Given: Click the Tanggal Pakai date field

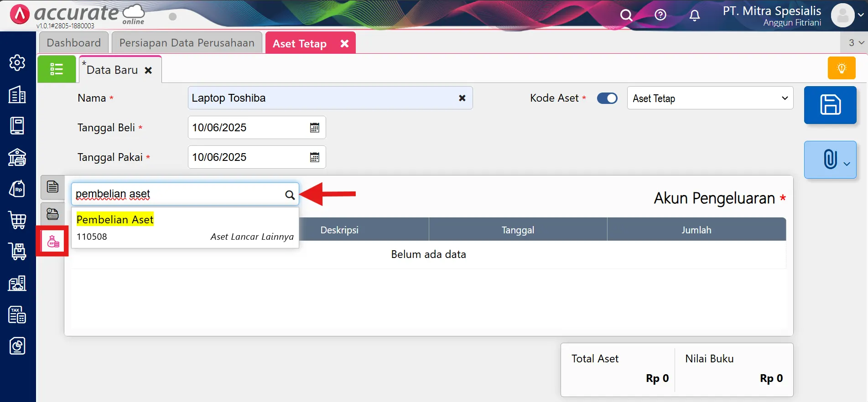Looking at the screenshot, I should pos(246,157).
